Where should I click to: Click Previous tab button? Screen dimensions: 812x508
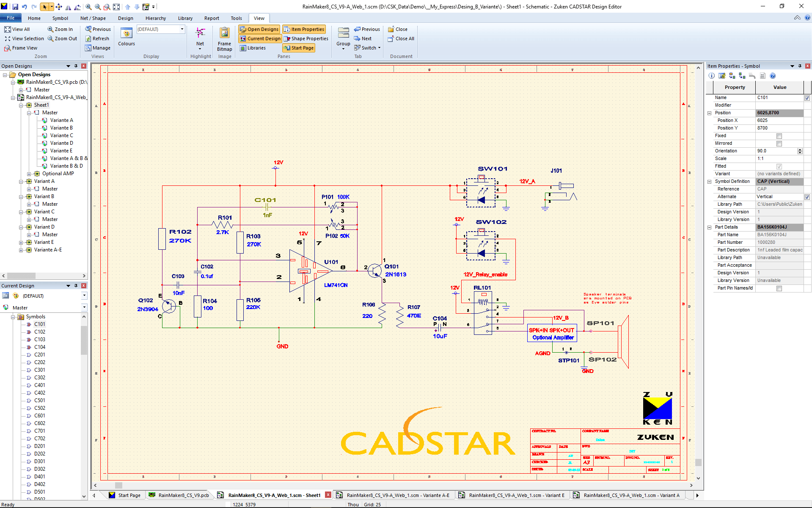click(367, 29)
